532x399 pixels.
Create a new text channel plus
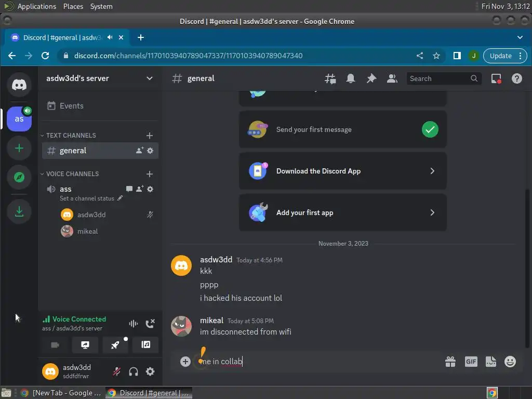point(149,136)
